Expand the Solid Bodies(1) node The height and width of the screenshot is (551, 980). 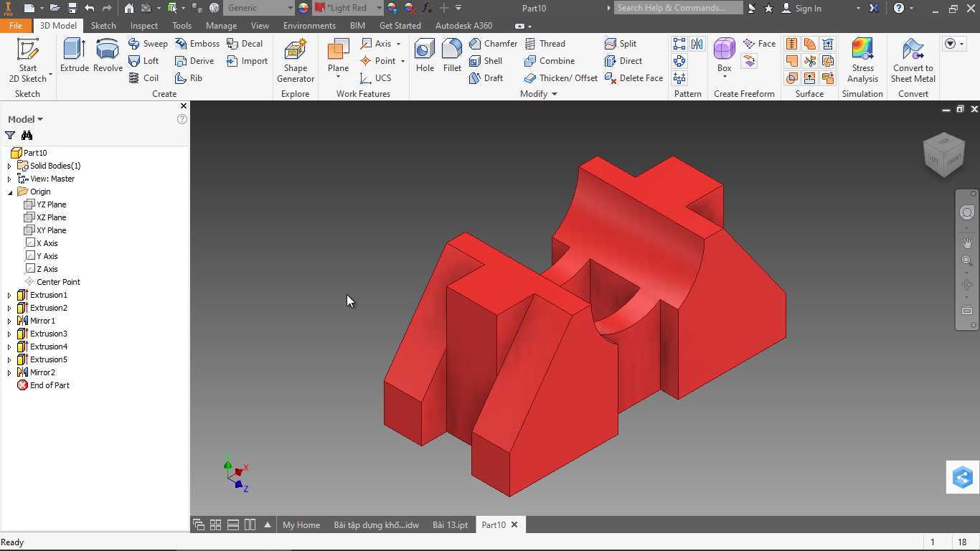click(x=9, y=166)
